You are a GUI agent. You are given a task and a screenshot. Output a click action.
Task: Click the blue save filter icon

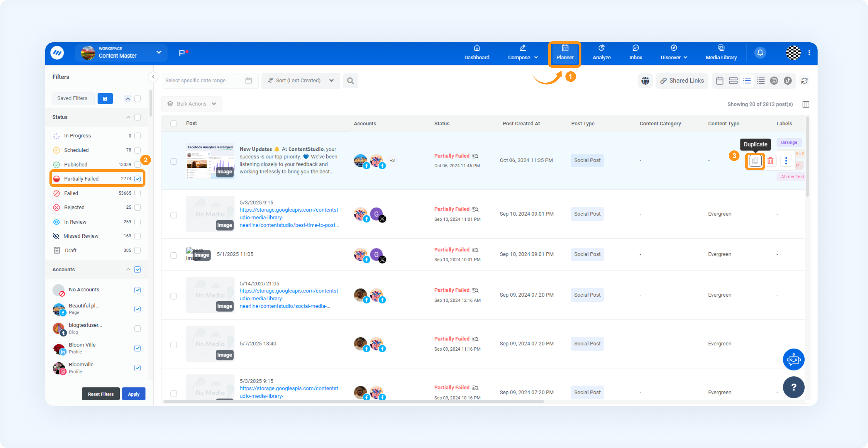(x=105, y=98)
